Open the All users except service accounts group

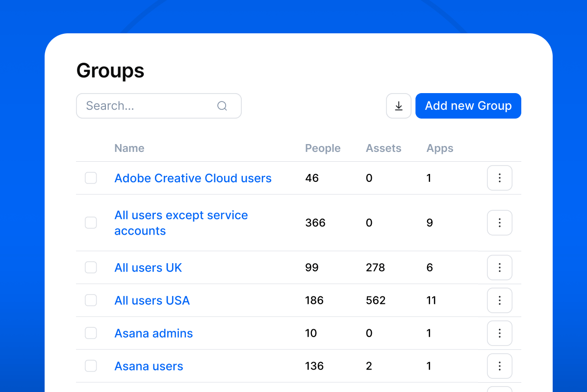pos(181,222)
